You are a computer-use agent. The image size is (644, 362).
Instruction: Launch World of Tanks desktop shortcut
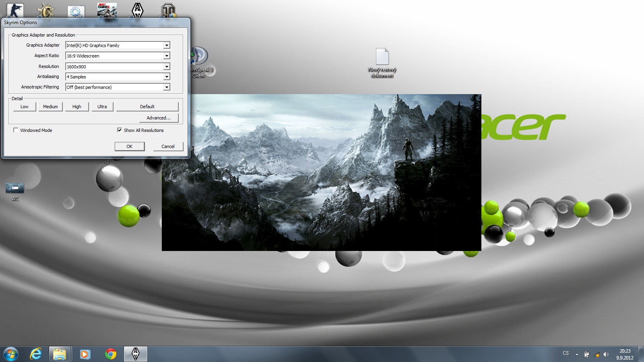[168, 10]
